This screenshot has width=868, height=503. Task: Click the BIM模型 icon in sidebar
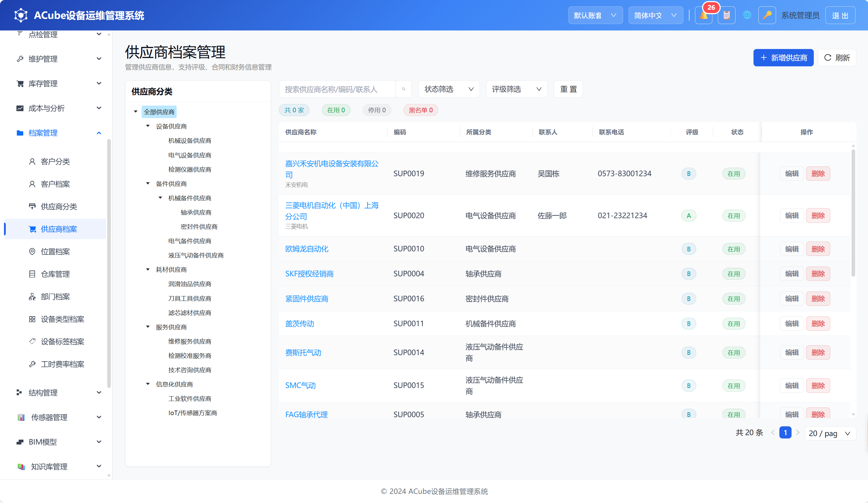[x=20, y=442]
